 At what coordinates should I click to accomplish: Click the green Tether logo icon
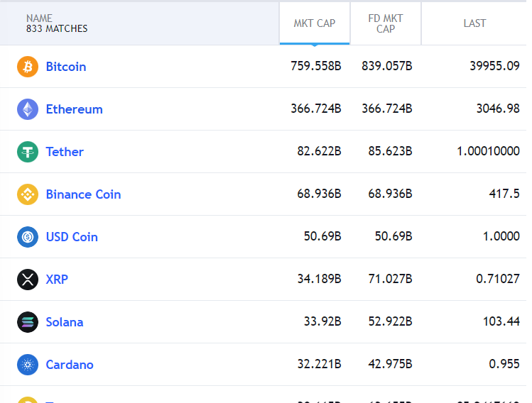28,152
